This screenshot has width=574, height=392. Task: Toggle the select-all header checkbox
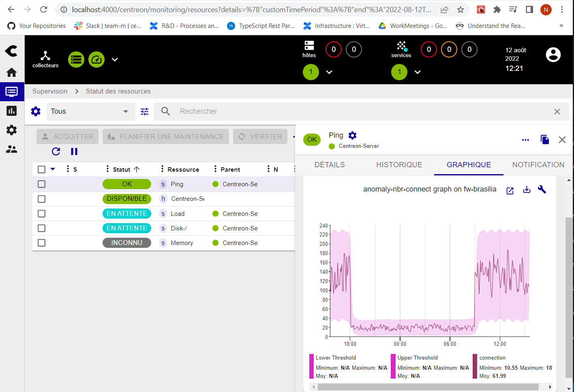(41, 169)
